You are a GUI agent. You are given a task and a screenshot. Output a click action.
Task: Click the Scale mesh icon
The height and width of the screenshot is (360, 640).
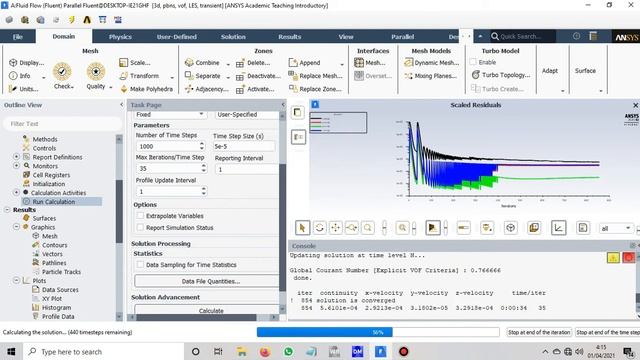(123, 62)
